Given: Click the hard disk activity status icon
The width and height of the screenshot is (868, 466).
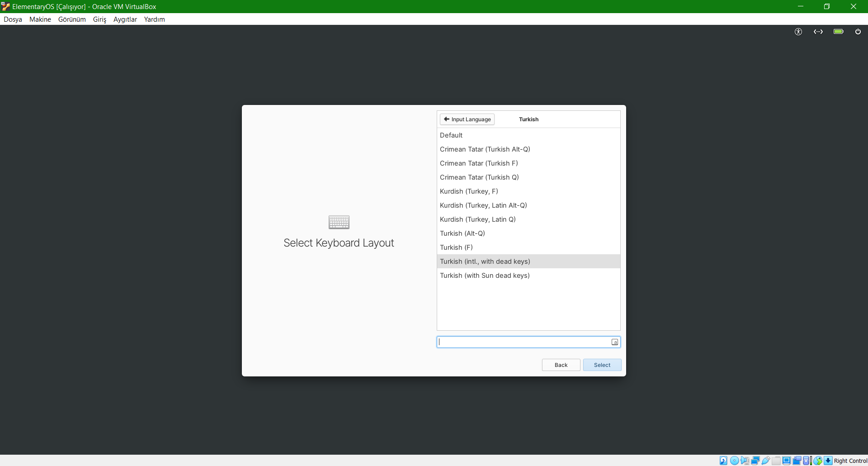Looking at the screenshot, I should pos(723,461).
